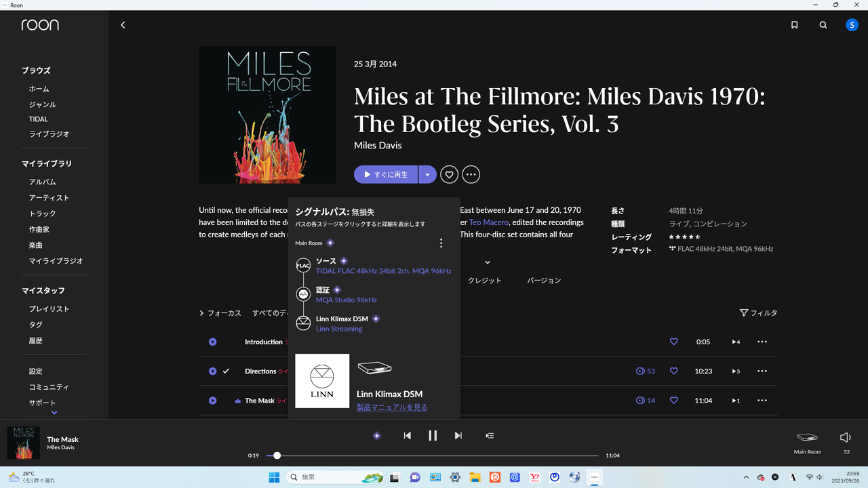Open the bookmarks icon in the header
868x488 pixels.
(794, 25)
